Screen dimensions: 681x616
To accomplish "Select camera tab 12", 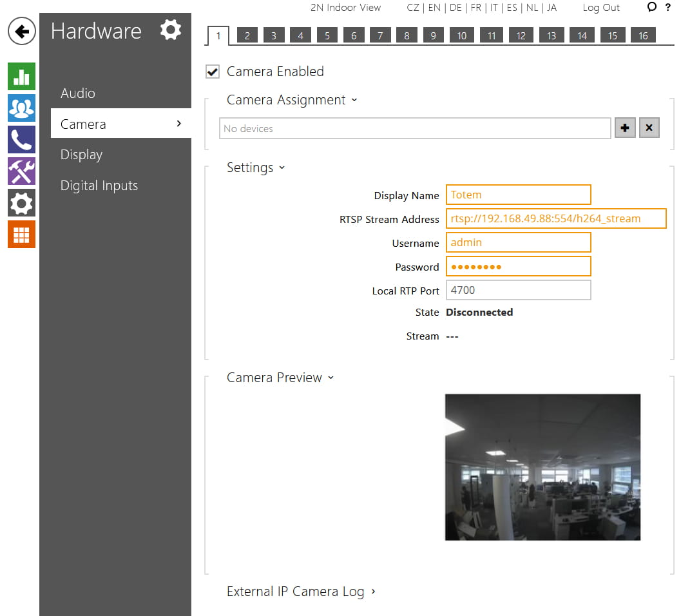I will coord(521,35).
